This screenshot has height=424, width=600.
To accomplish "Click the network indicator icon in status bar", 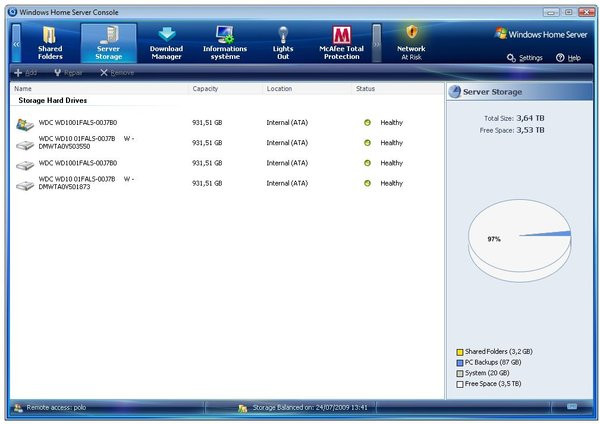I will pos(572,406).
